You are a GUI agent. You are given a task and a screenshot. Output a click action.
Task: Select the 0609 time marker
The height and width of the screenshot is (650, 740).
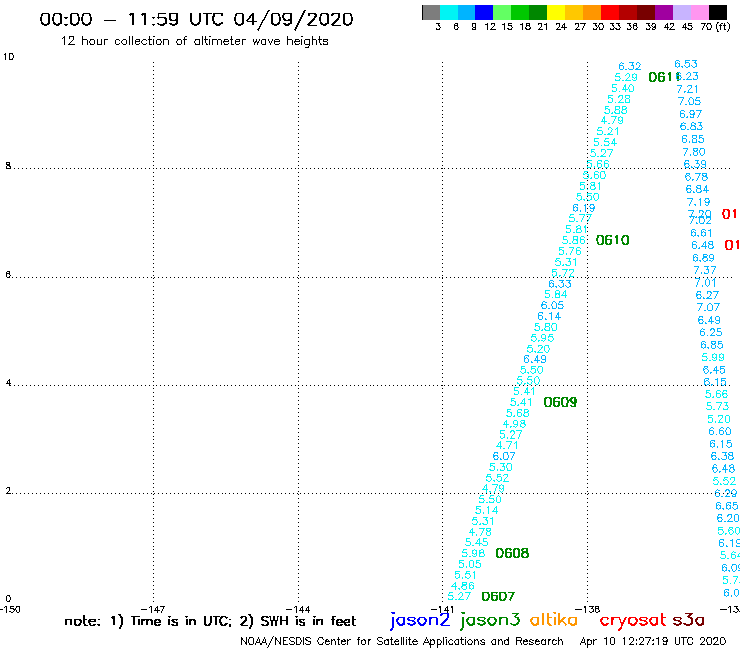560,402
